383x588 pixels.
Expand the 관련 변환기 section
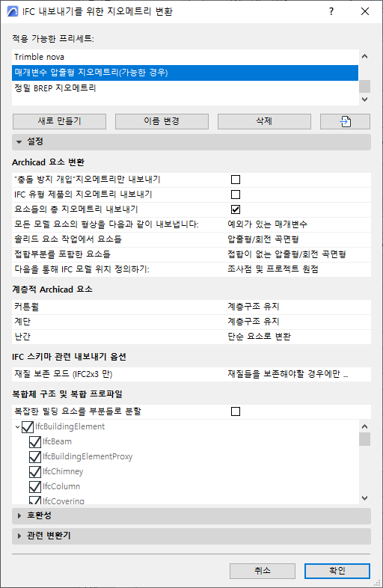pos(191,536)
